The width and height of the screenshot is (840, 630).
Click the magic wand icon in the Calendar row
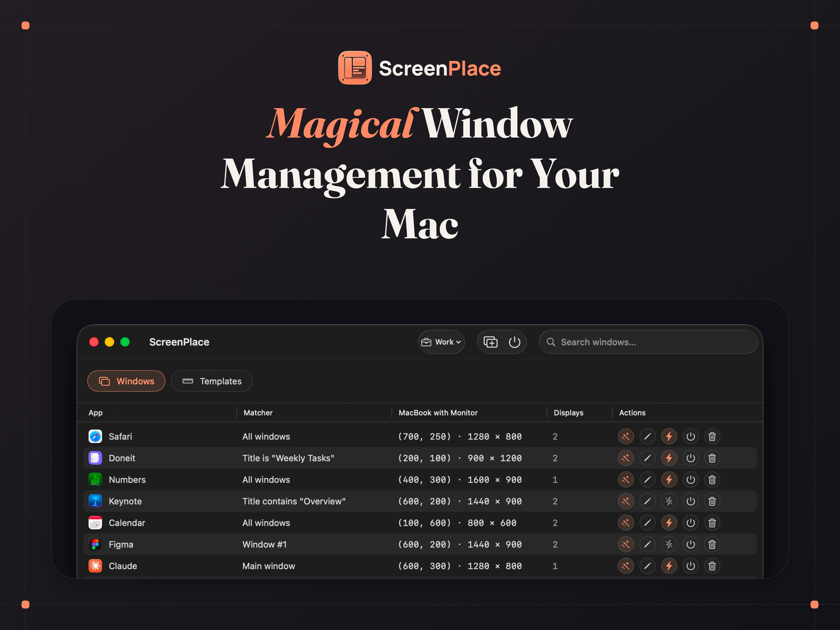(626, 523)
